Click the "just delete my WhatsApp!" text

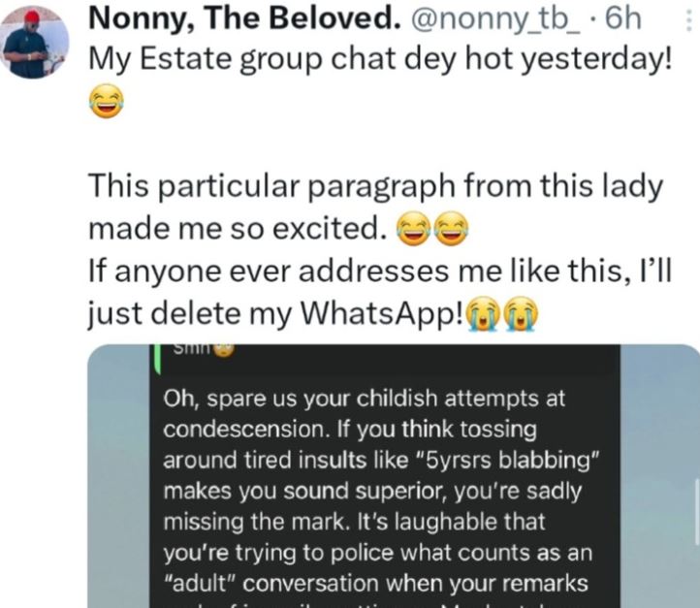pos(275,315)
